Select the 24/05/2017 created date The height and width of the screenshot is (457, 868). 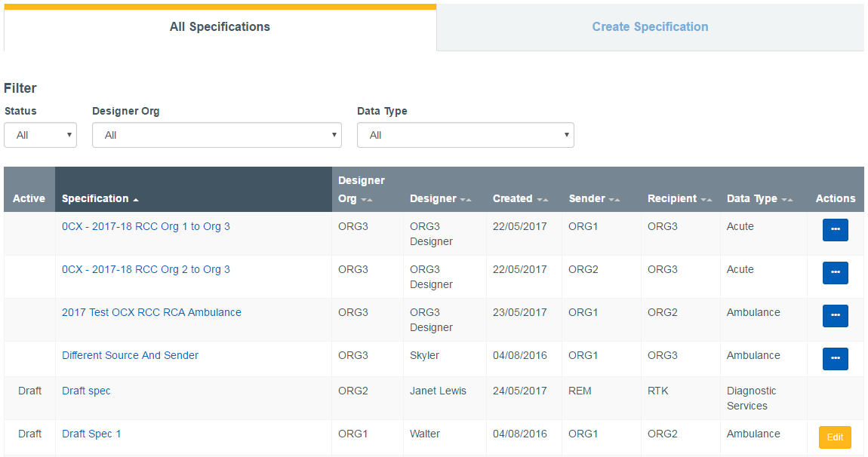coord(520,391)
